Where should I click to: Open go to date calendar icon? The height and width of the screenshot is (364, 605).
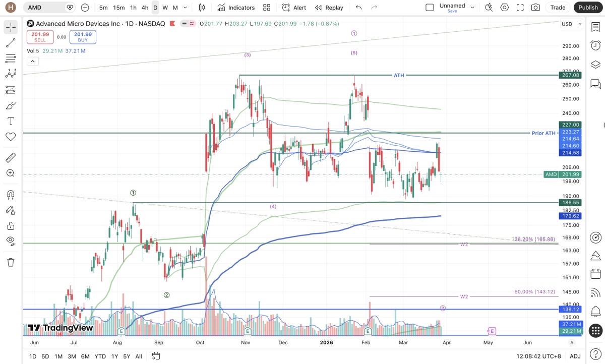coord(156,356)
